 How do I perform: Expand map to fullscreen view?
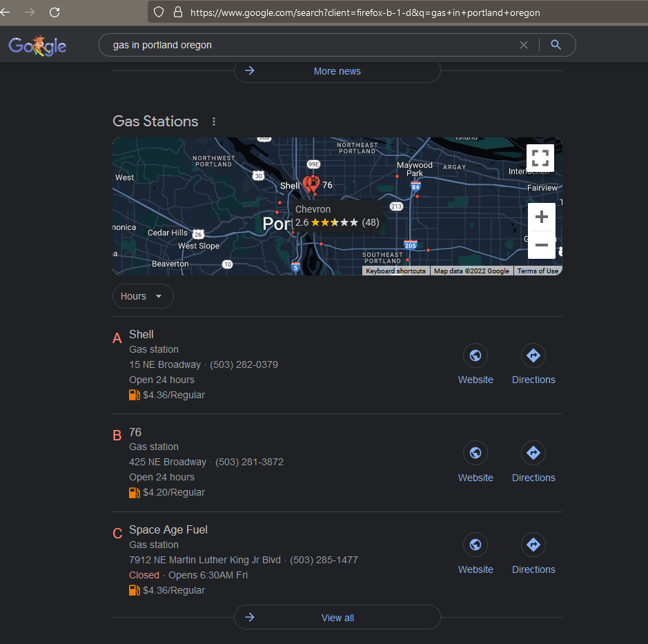540,158
